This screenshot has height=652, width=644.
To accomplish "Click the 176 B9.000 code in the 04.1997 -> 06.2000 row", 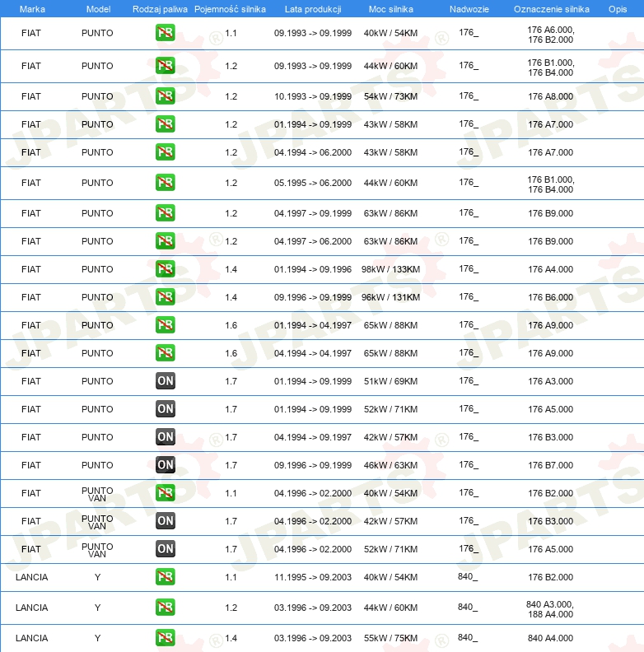I will pos(550,241).
